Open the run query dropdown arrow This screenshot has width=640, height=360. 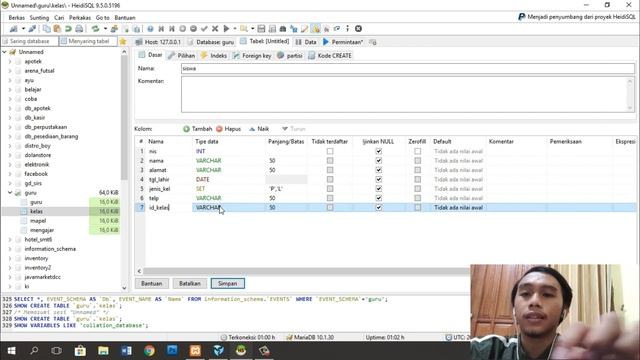pos(235,29)
